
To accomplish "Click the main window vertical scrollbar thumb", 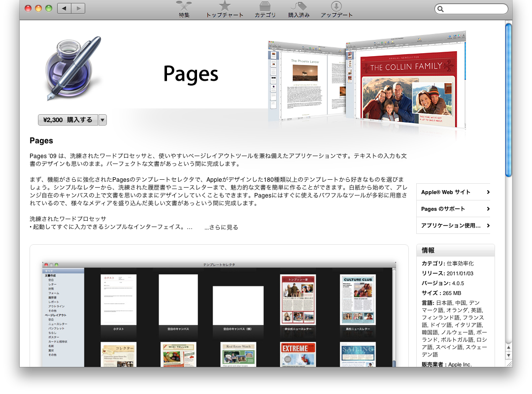I will coord(508,100).
